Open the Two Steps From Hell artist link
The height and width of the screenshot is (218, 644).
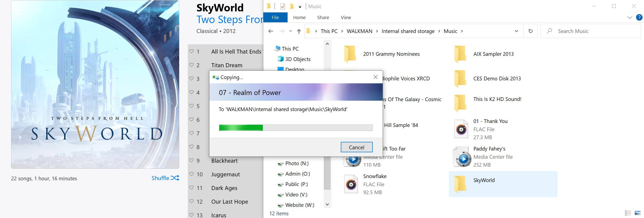tap(230, 19)
